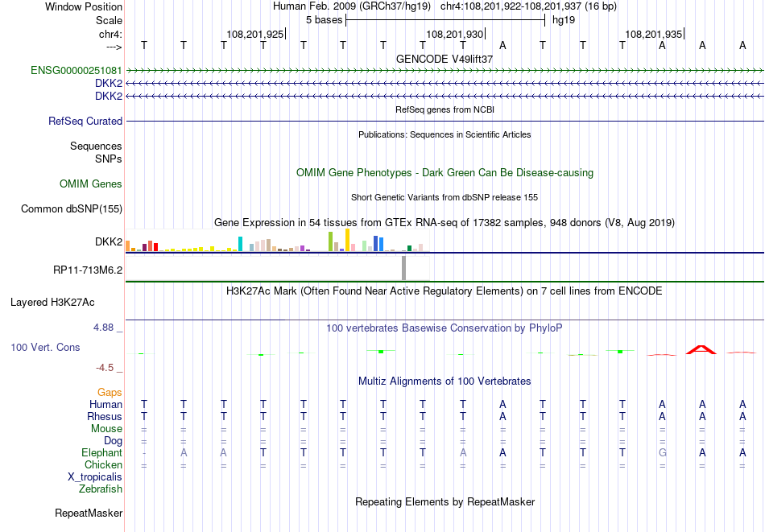Click the 108,201,935 position marker
The width and height of the screenshot is (765, 532).
click(x=654, y=34)
